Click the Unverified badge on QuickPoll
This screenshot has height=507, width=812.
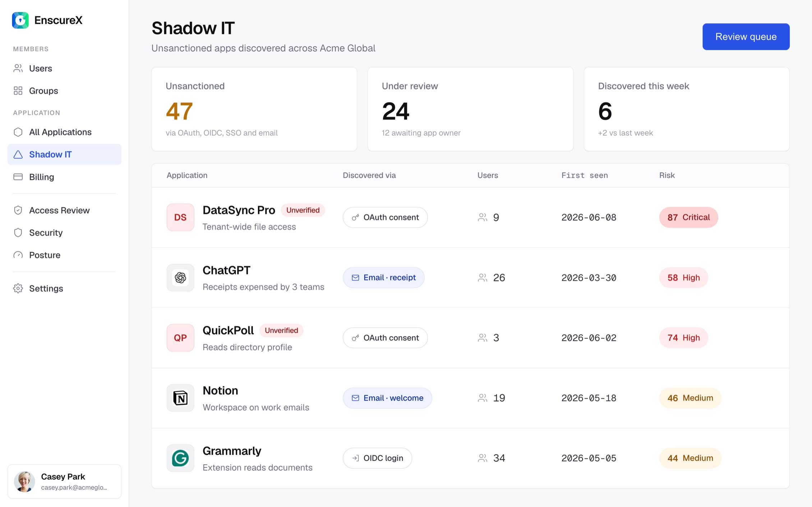point(281,330)
